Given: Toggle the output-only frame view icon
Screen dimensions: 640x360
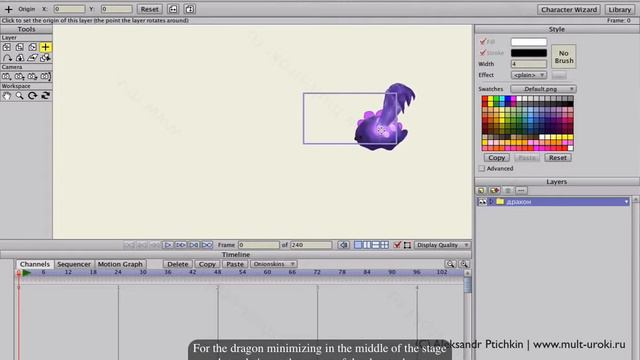Looking at the screenshot, I should 407,245.
